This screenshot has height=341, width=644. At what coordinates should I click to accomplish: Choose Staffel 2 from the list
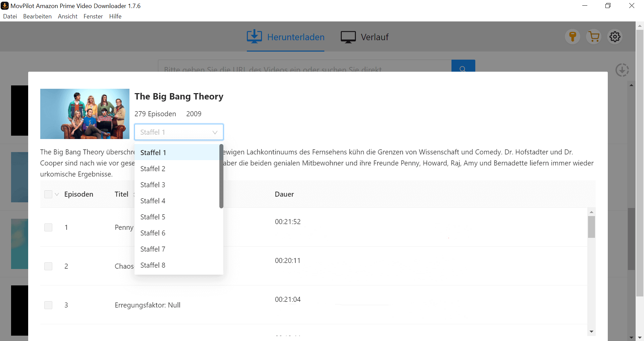177,168
